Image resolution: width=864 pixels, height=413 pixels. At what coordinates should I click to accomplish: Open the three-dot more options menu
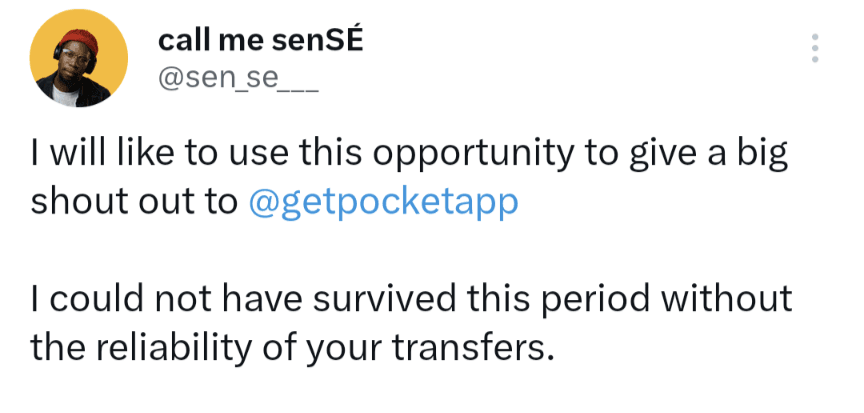(x=815, y=48)
